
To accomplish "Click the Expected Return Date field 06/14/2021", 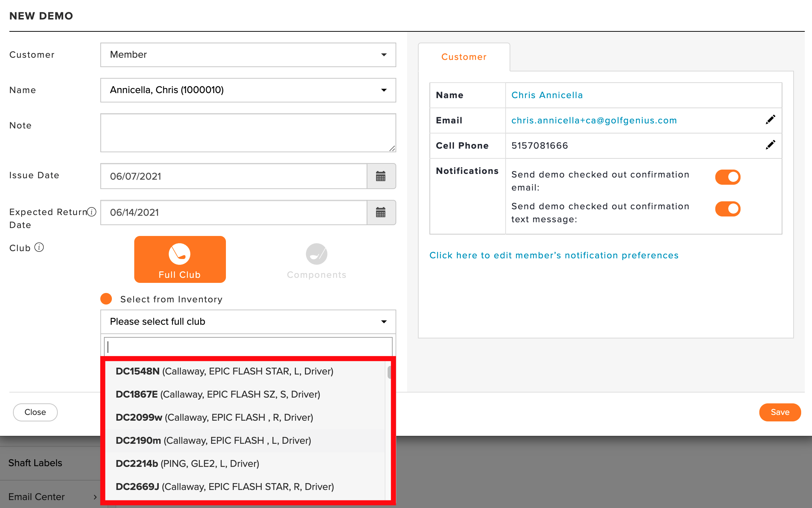I will tap(234, 213).
